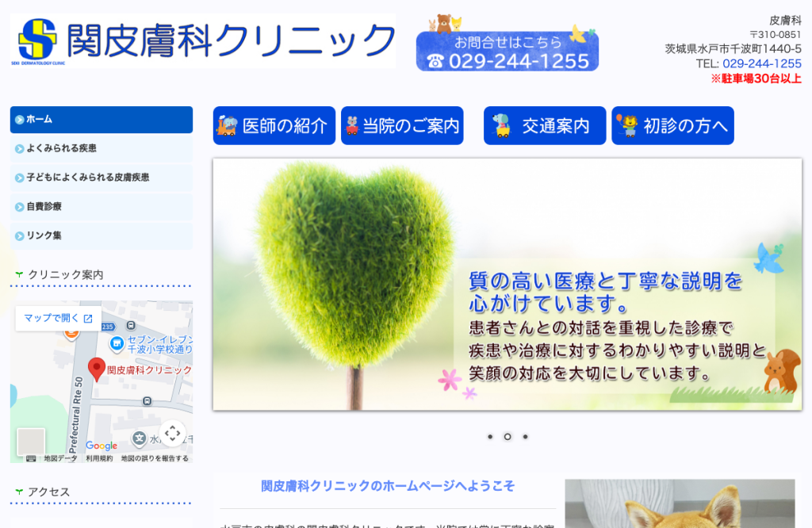Image resolution: width=812 pixels, height=528 pixels.
Task: Click the train icon on 医師の紹介
Action: pyautogui.click(x=227, y=126)
